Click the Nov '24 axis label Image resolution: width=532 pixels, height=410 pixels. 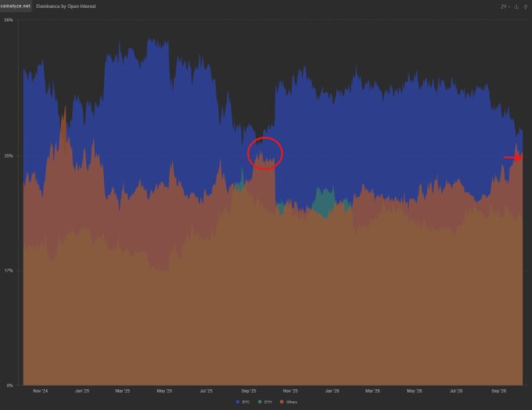pyautogui.click(x=41, y=391)
